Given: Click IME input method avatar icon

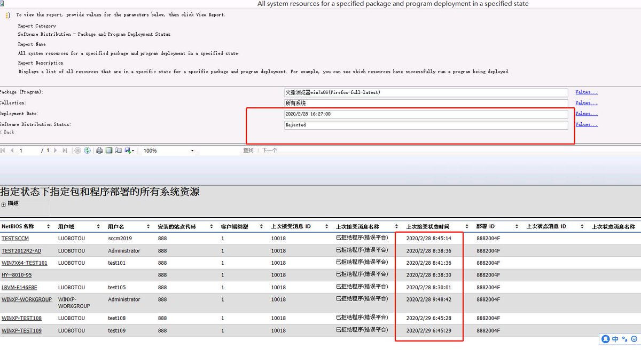Looking at the screenshot, I should point(606,339).
